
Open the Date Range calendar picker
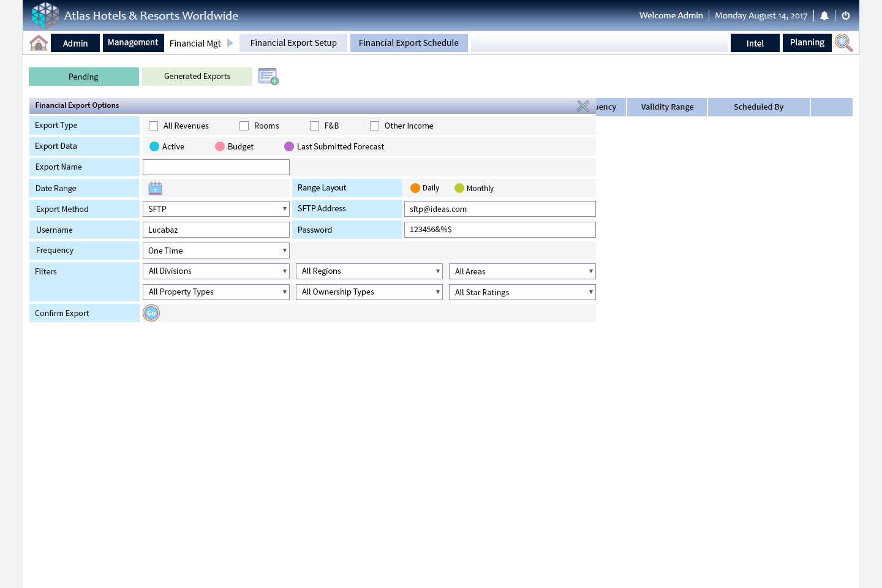(x=156, y=188)
